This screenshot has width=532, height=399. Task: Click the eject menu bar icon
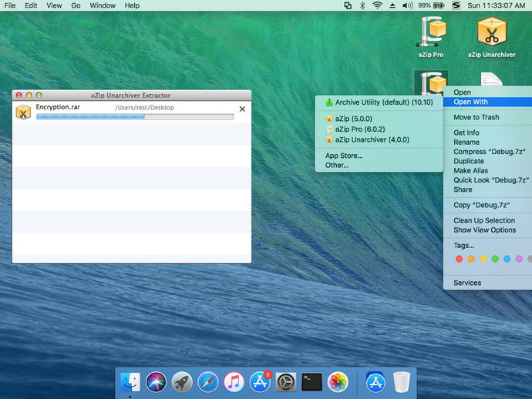pos(392,5)
